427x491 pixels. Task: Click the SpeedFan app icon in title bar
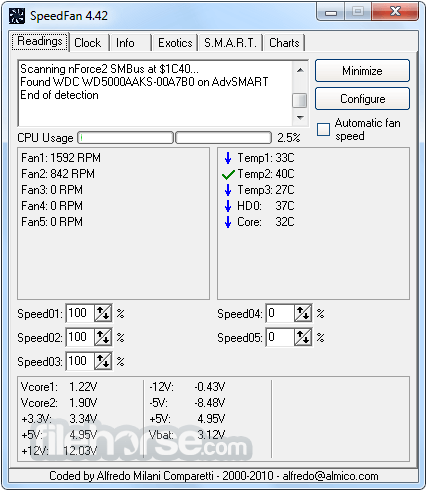17,16
